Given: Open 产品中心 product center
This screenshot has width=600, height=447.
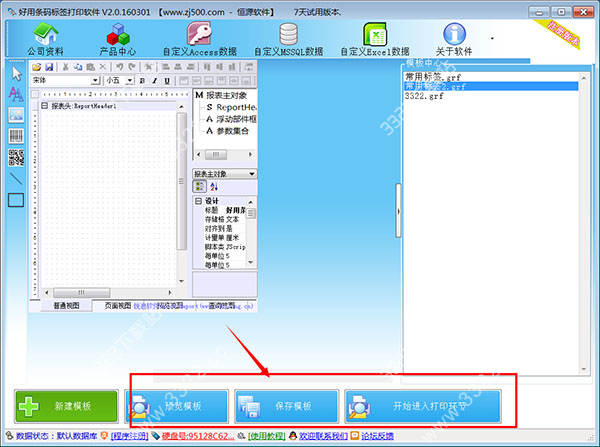Looking at the screenshot, I should (117, 39).
